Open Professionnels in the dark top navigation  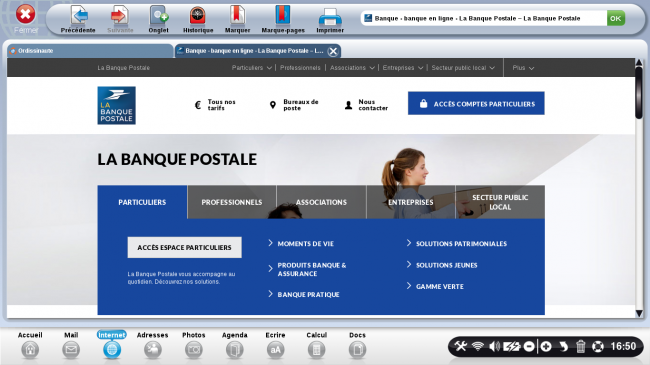(300, 68)
